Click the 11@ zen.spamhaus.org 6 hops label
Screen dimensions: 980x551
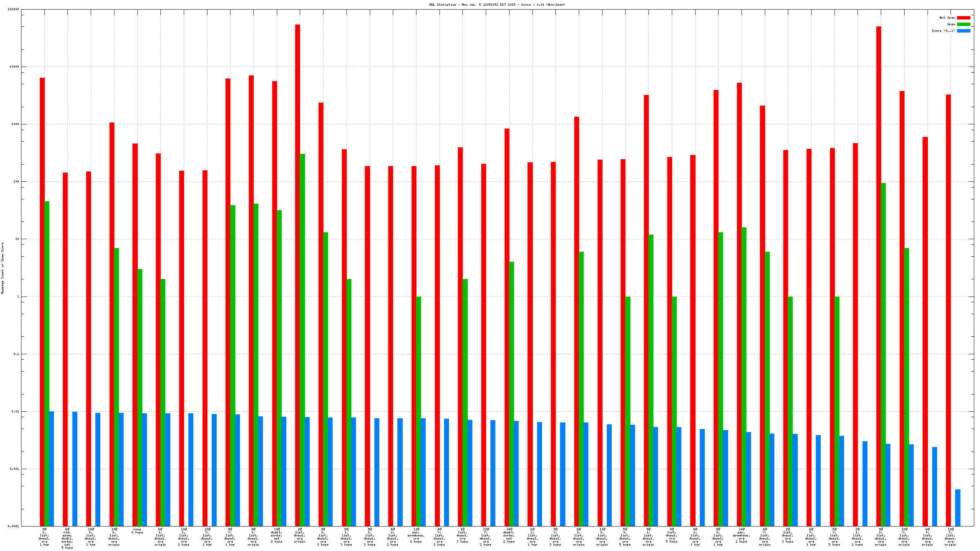point(416,535)
